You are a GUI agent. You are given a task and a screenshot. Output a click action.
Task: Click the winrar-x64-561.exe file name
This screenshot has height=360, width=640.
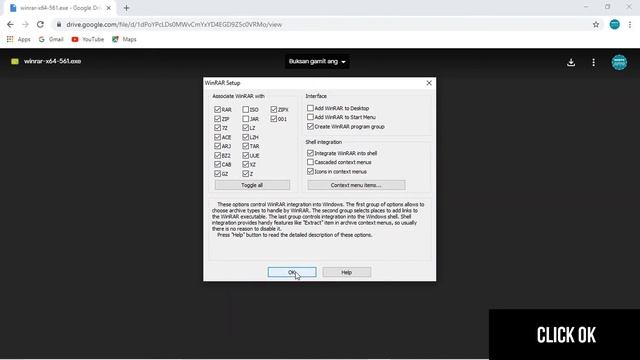tap(52, 61)
